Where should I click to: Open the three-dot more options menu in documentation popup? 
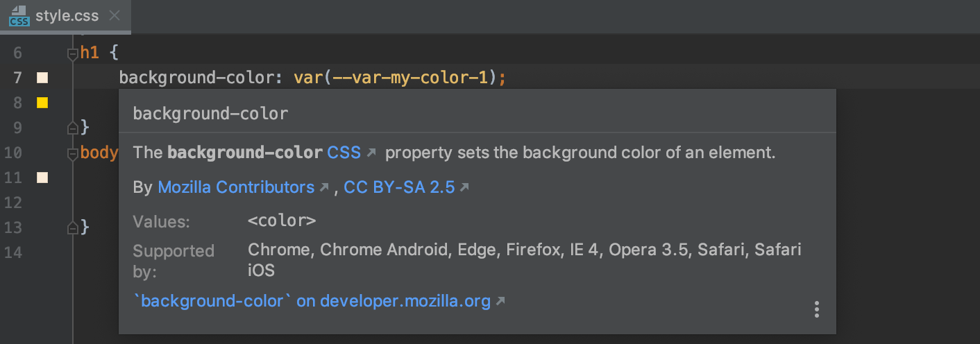point(817,309)
